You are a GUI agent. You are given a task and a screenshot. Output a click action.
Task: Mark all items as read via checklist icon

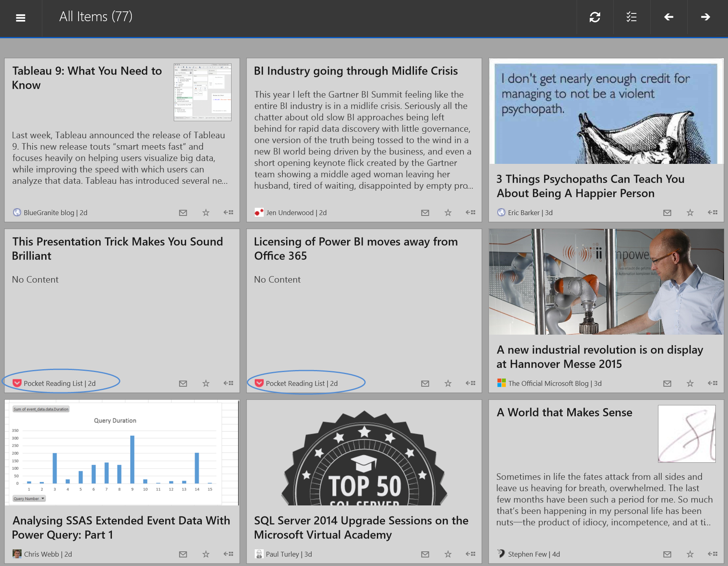[x=632, y=17]
